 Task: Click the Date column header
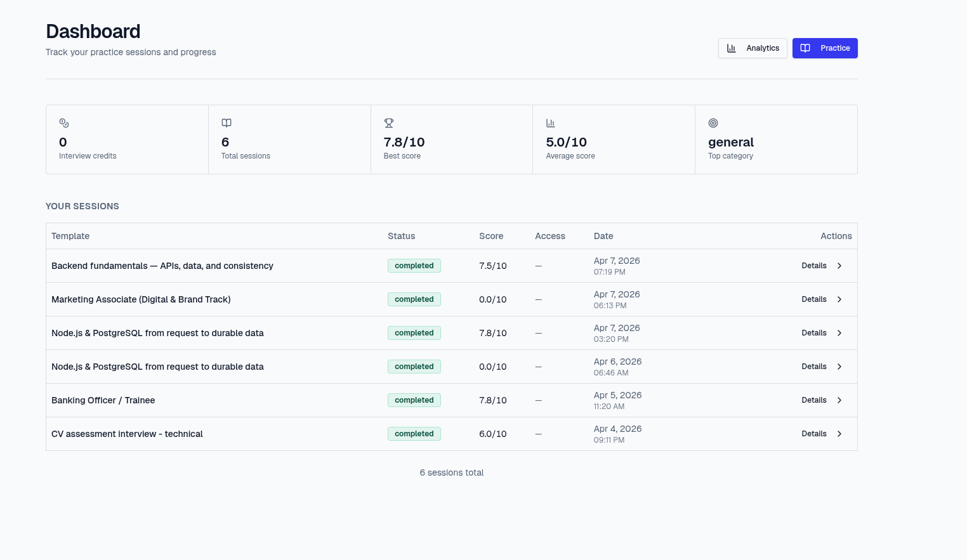(603, 236)
